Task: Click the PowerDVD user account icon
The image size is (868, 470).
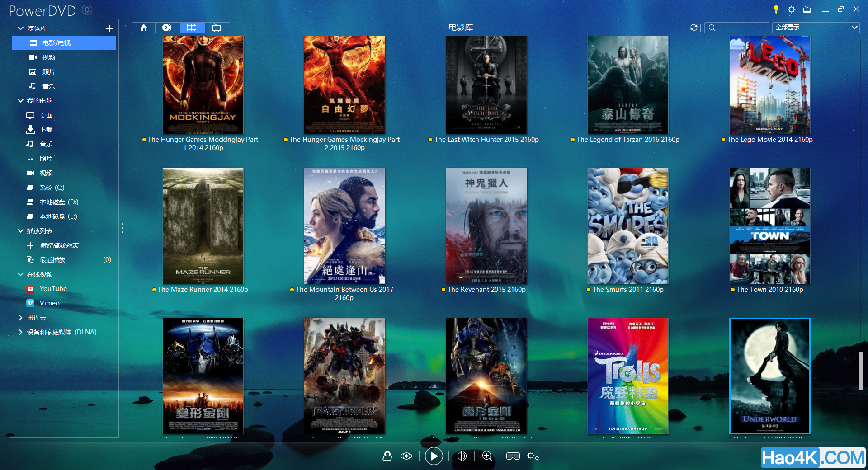Action: click(x=87, y=9)
